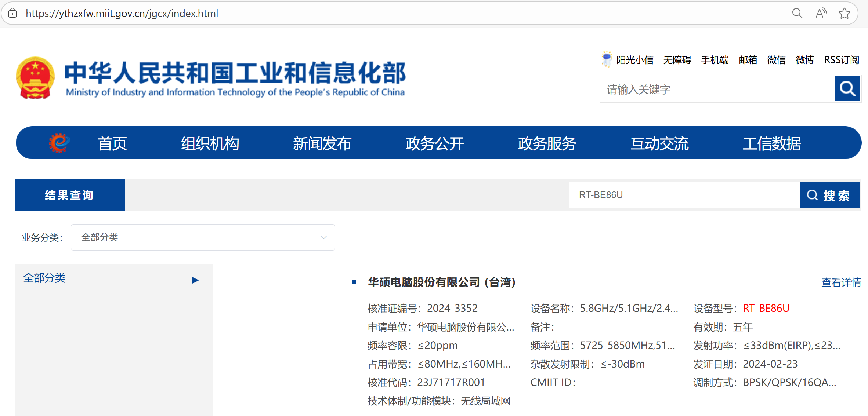Click the browser zoom magnifier icon
The height and width of the screenshot is (416, 868).
797,14
